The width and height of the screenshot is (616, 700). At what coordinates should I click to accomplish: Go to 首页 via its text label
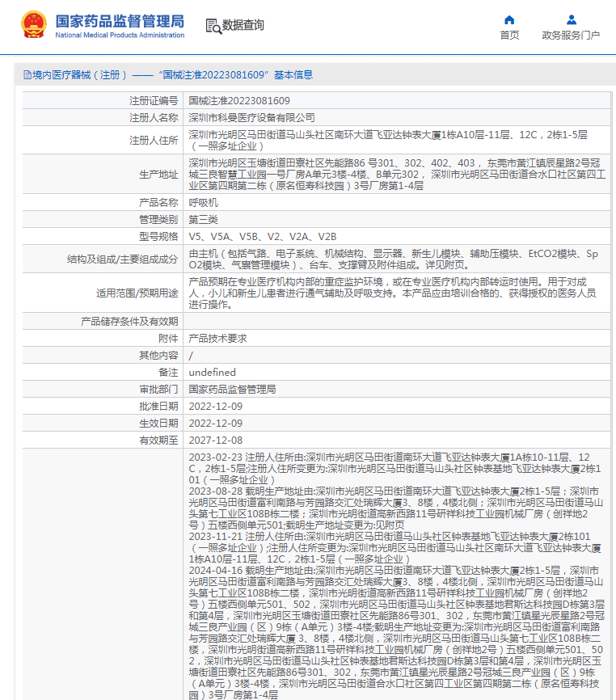[509, 36]
